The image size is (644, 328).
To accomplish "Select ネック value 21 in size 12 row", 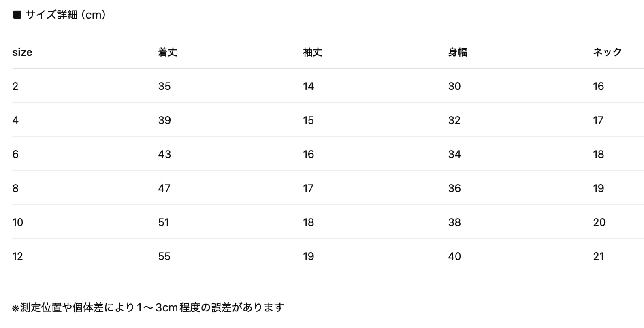I will 599,256.
